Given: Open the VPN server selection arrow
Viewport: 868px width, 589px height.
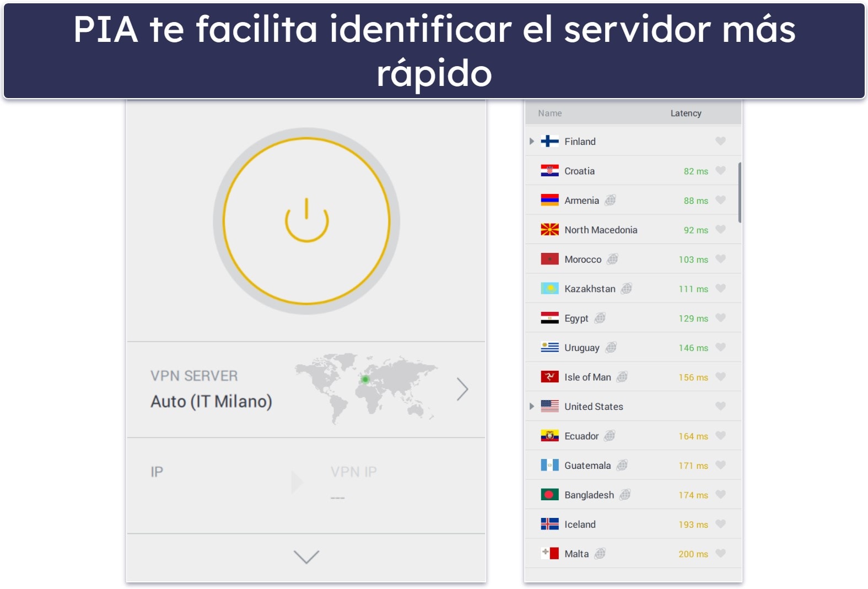Looking at the screenshot, I should (462, 390).
